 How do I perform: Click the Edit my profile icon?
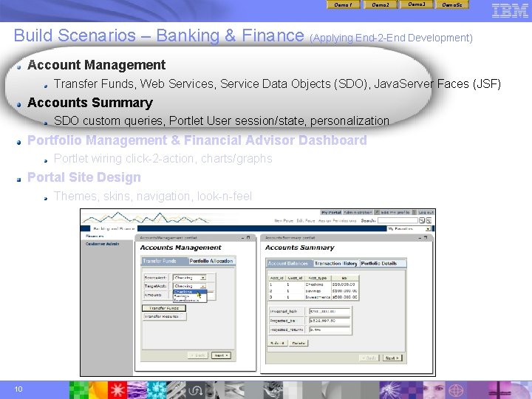pos(377,212)
